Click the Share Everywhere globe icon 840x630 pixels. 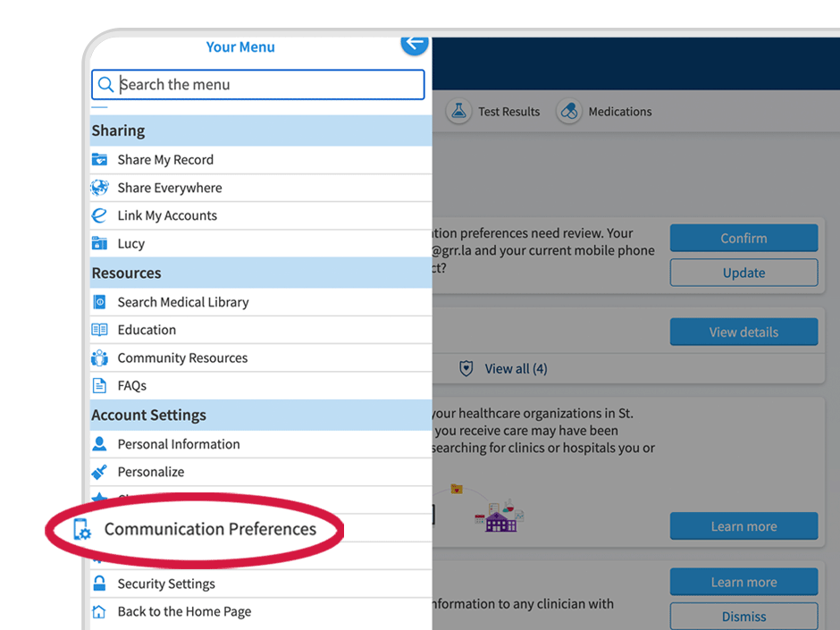99,188
